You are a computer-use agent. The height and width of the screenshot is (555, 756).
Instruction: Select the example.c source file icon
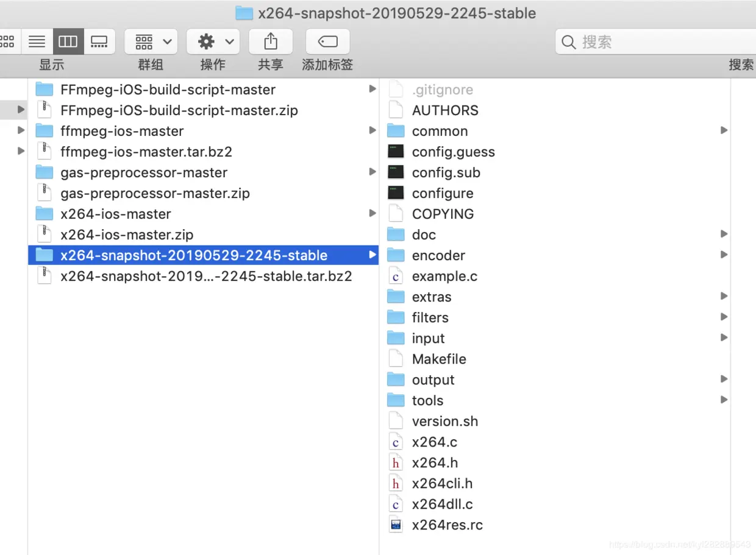point(396,276)
